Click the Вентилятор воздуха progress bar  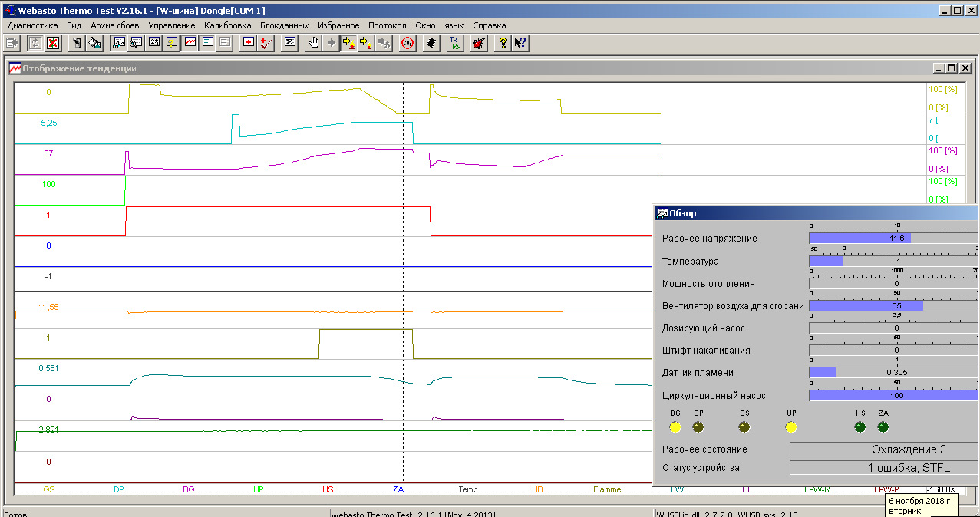(x=866, y=305)
